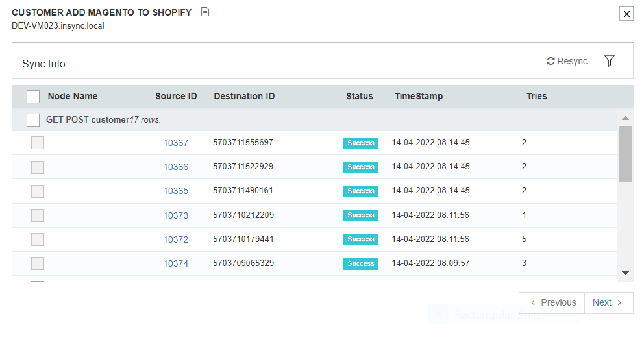Tick the checkbox for Source ID 10373

tap(38, 215)
